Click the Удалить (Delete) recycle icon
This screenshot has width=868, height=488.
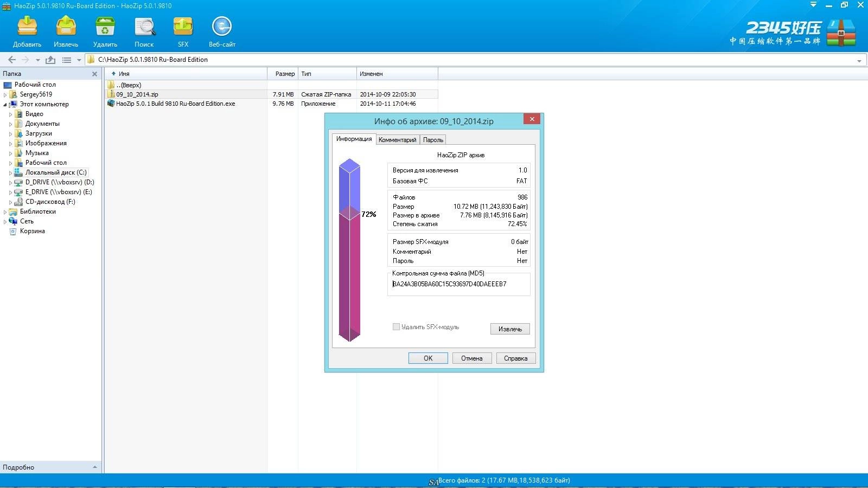pyautogui.click(x=105, y=26)
